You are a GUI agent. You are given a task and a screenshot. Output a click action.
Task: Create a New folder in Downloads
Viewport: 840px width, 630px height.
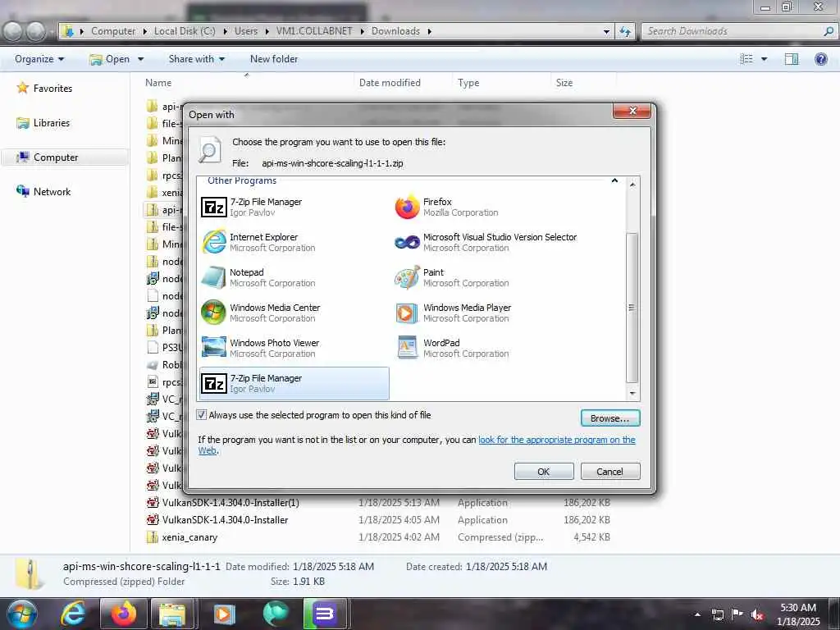[274, 59]
